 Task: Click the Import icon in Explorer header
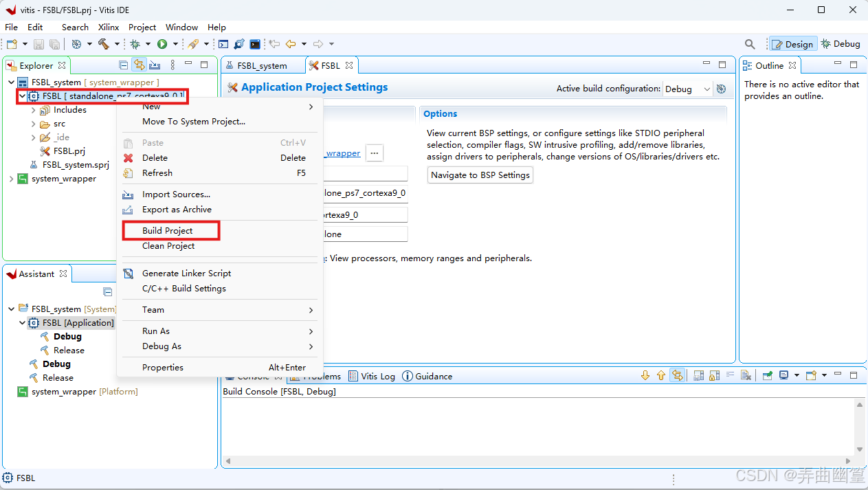point(155,65)
